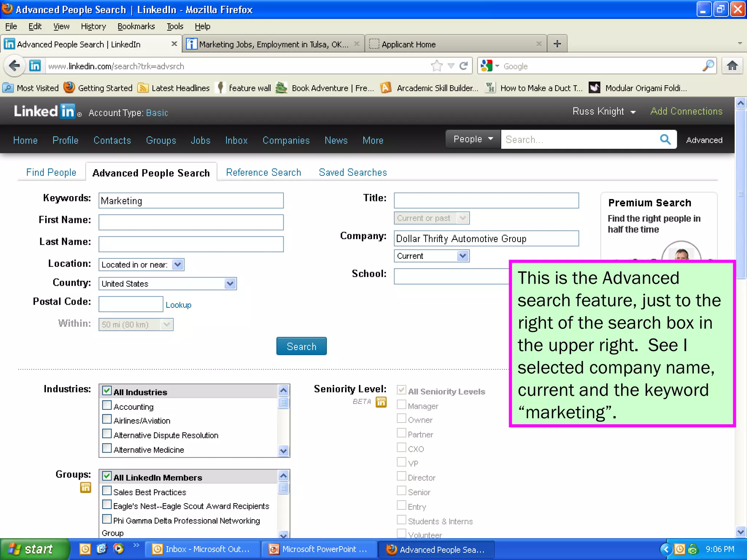Check the Airlines/Aviation checkbox
747x560 pixels.
107,420
